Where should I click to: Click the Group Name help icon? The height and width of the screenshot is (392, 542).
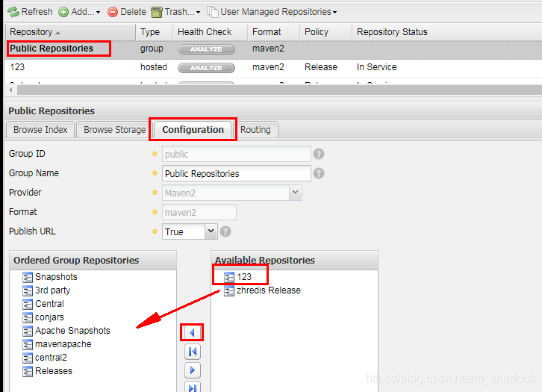(x=318, y=173)
